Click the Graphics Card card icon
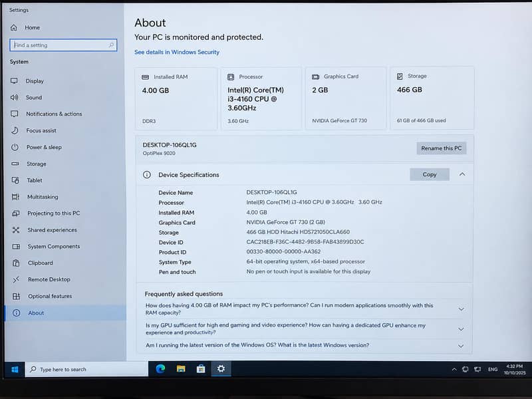The image size is (532, 399). pos(315,76)
